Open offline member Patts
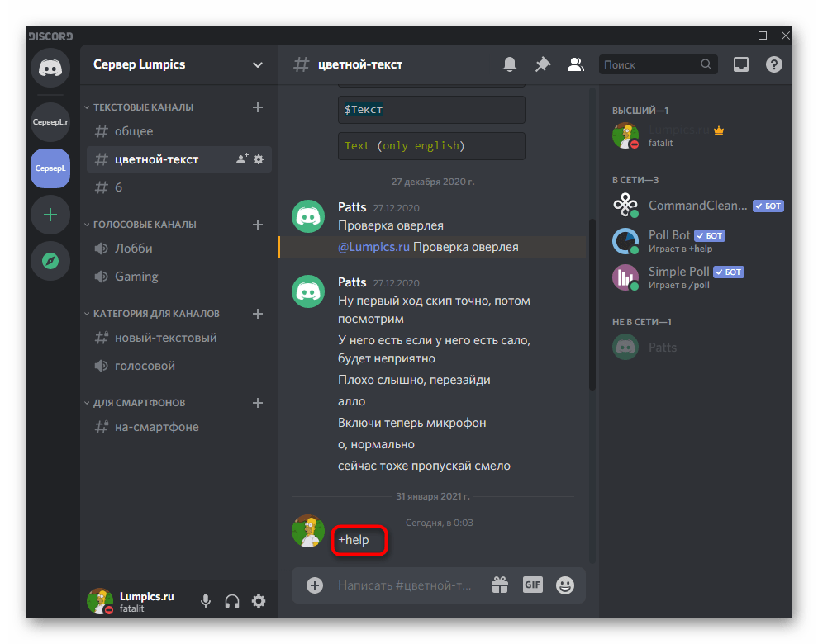Image resolution: width=818 pixels, height=644 pixels. point(697,348)
